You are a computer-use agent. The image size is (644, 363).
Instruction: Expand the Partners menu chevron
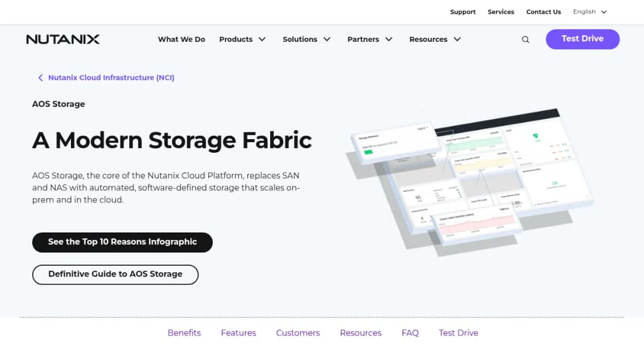[389, 39]
